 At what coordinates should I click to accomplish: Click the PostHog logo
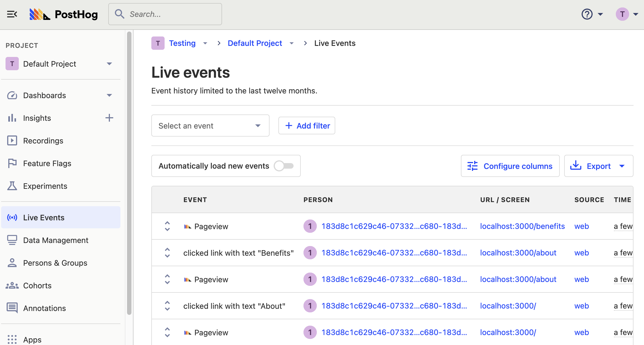tap(64, 14)
